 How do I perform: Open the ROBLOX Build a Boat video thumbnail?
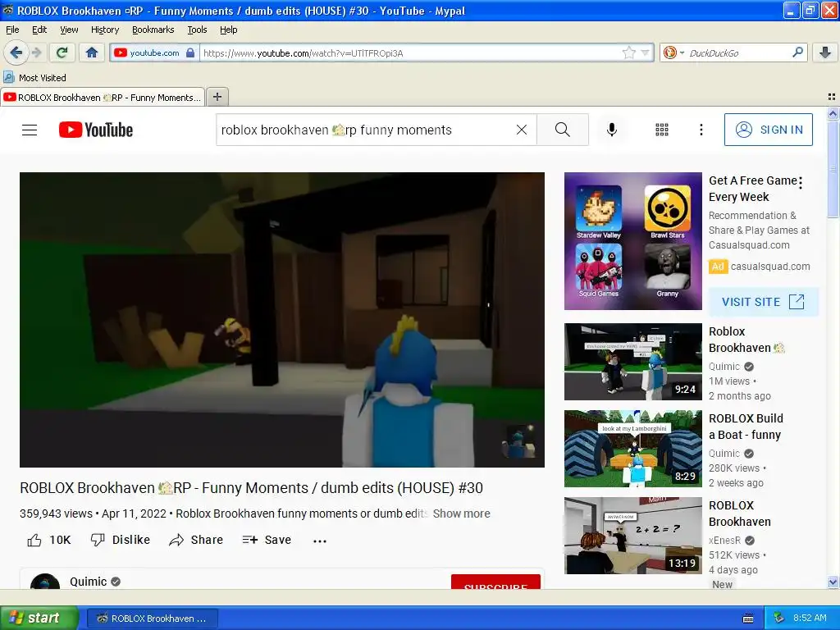632,449
